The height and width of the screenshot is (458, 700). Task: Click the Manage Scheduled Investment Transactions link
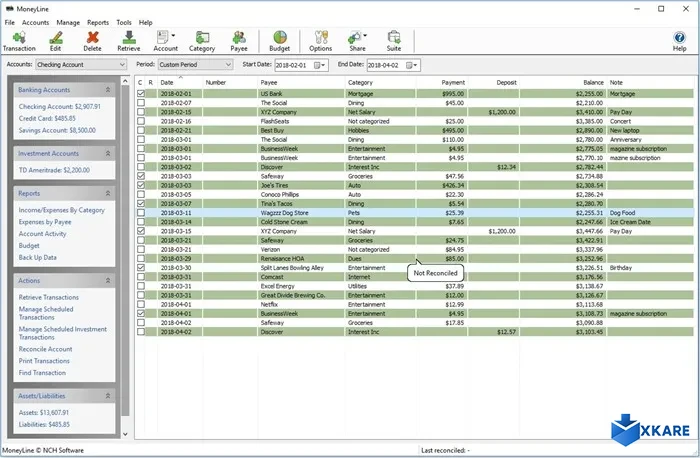point(62,333)
